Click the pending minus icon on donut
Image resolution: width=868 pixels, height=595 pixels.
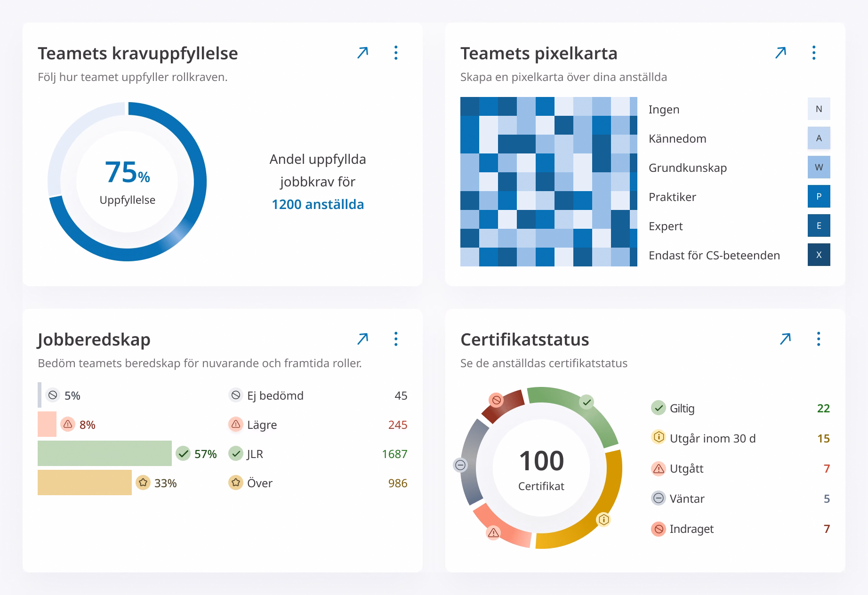click(x=460, y=465)
